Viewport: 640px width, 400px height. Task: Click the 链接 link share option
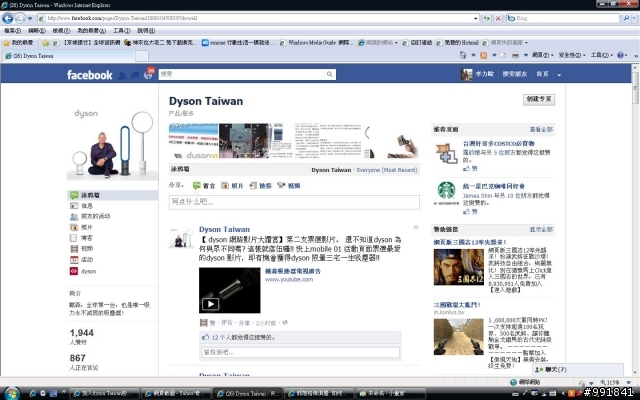[x=260, y=186]
